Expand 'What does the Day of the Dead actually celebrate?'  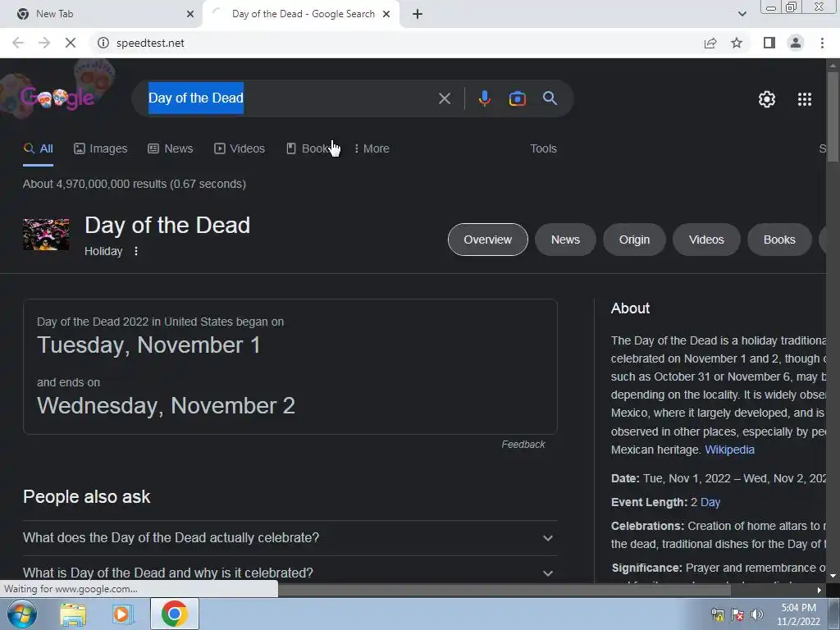coord(290,538)
